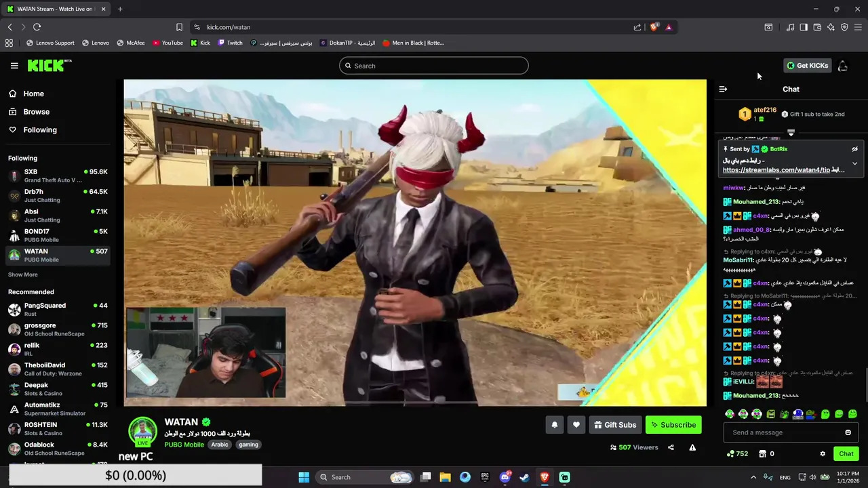
Task: Send message with Chat button
Action: click(846, 454)
